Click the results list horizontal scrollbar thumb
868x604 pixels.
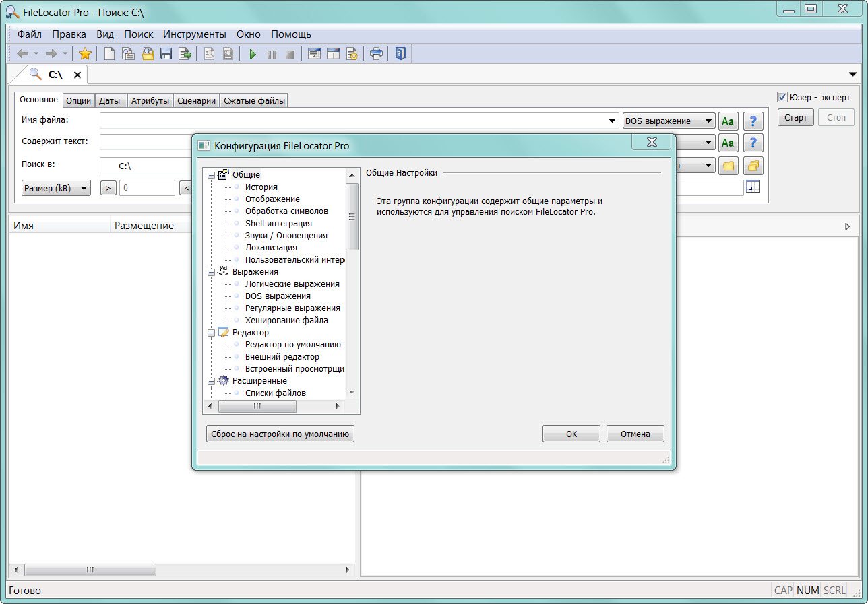tap(90, 570)
